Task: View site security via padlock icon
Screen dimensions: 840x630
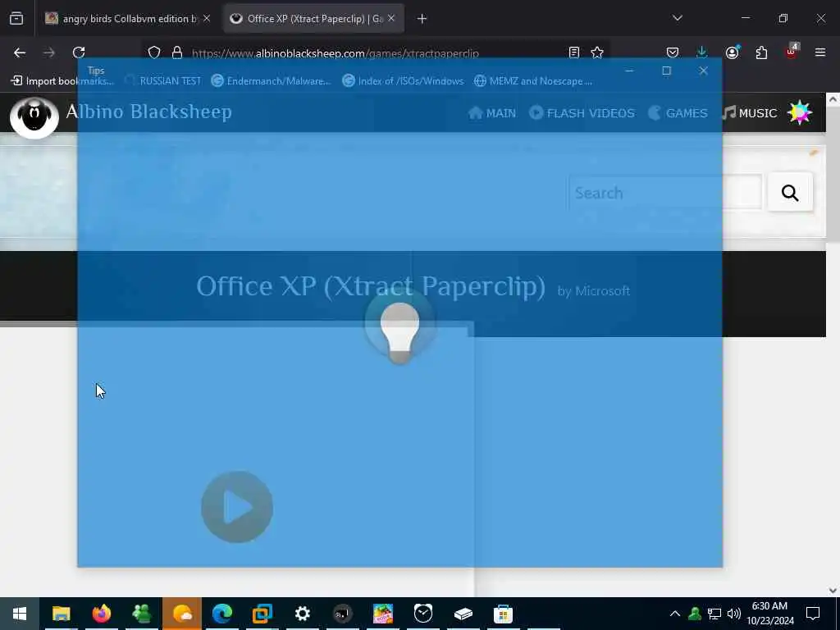Action: [177, 52]
